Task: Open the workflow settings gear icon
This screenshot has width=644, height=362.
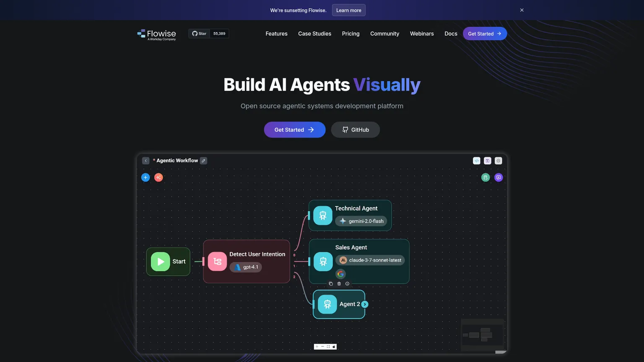Action: (x=499, y=160)
